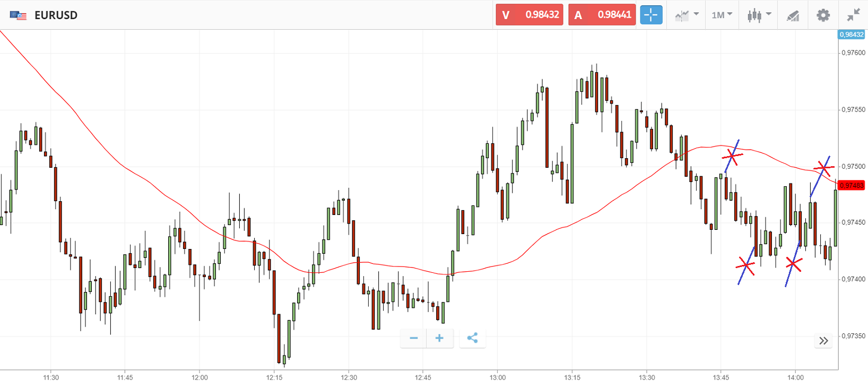868x387 pixels.
Task: Click the 13:00 time axis label
Action: [498, 377]
